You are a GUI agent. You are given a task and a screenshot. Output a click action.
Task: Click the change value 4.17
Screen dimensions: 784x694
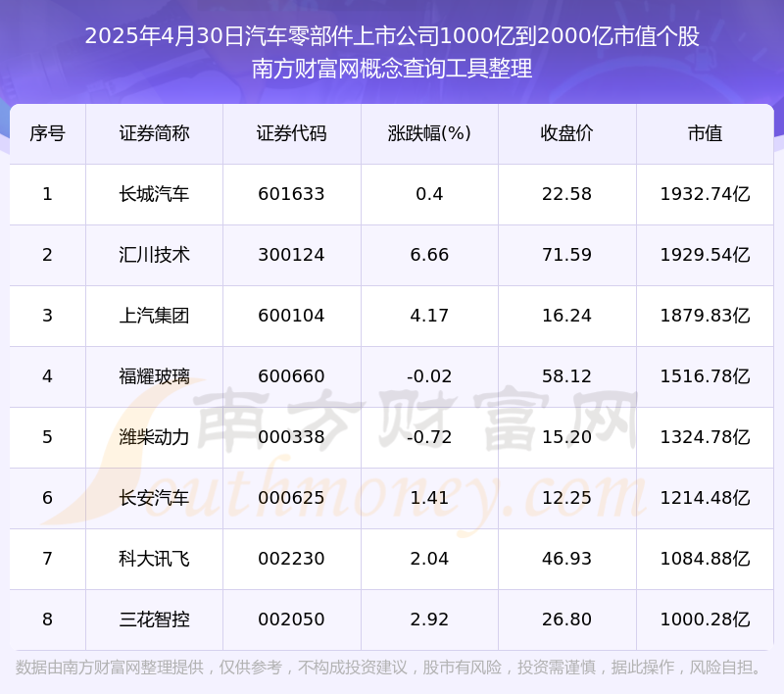click(429, 316)
